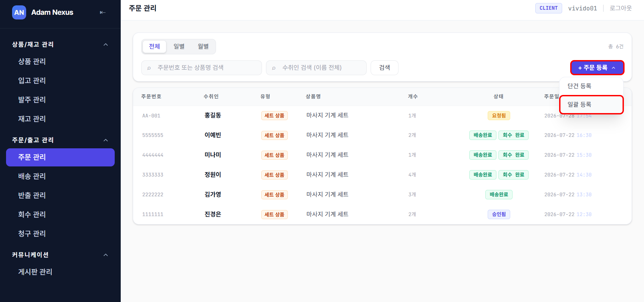Click the 요청됨 status badge
This screenshot has height=302, width=644.
499,115
